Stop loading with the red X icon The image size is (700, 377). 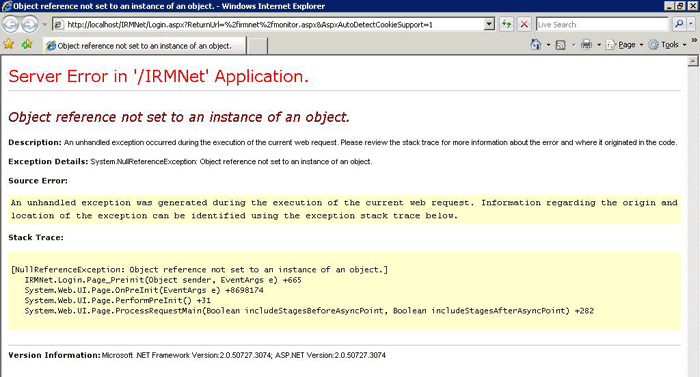(524, 24)
